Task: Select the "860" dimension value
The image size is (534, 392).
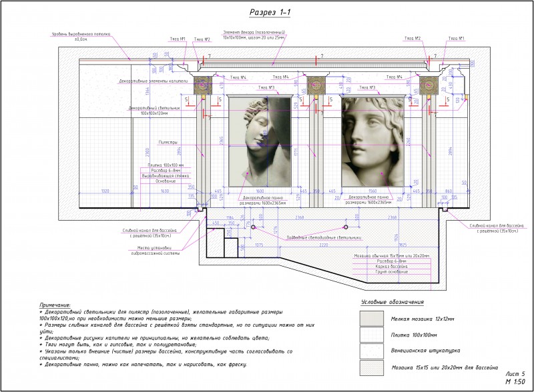Action: pyautogui.click(x=449, y=191)
